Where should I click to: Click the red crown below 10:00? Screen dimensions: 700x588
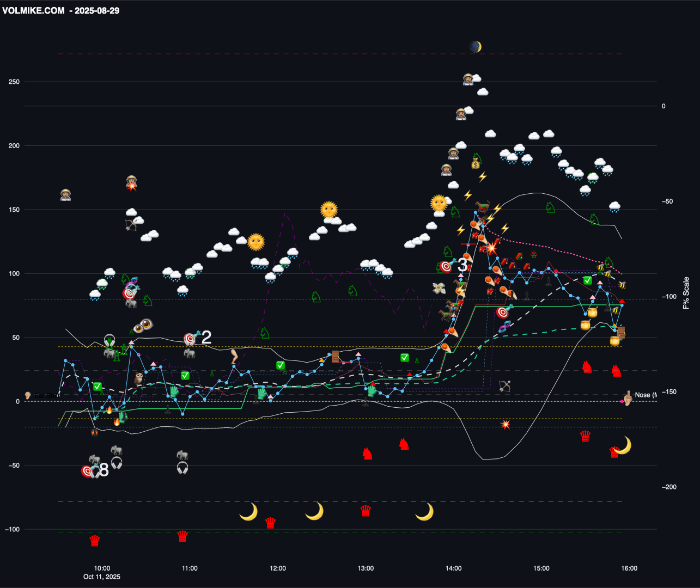pyautogui.click(x=95, y=541)
